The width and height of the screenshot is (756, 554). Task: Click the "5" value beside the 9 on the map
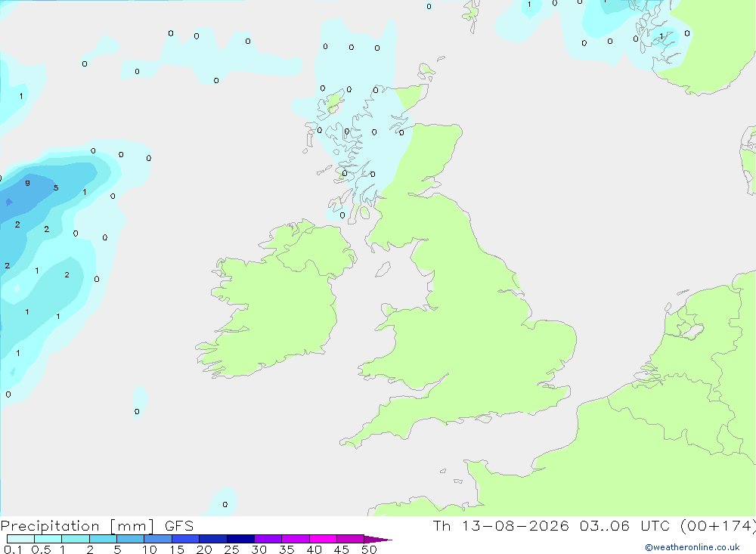56,188
